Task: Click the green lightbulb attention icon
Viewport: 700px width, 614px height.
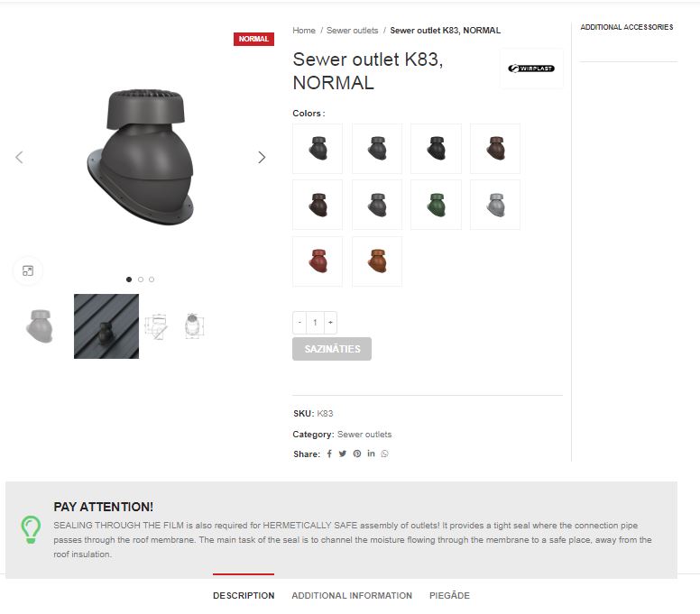Action: click(x=31, y=529)
